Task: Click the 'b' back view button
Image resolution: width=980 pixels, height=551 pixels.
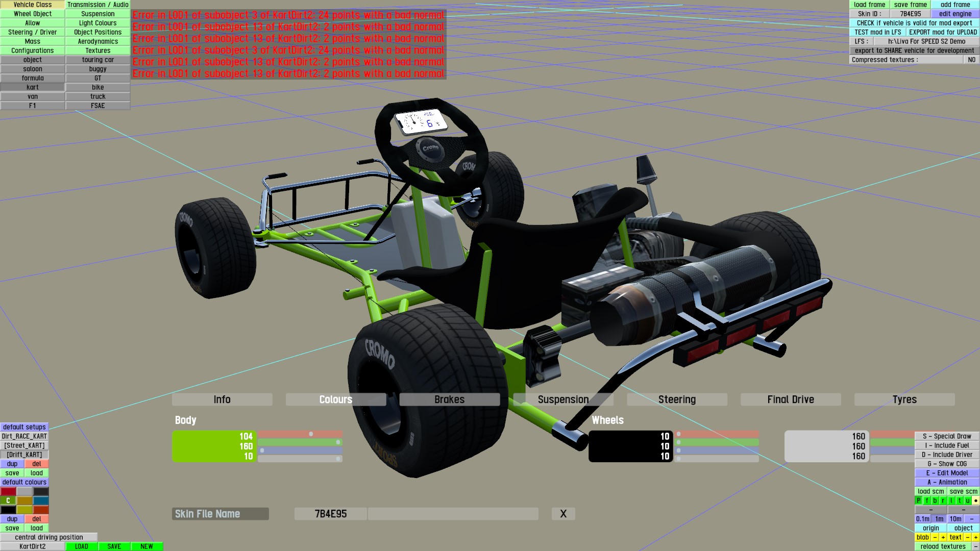Action: (935, 500)
